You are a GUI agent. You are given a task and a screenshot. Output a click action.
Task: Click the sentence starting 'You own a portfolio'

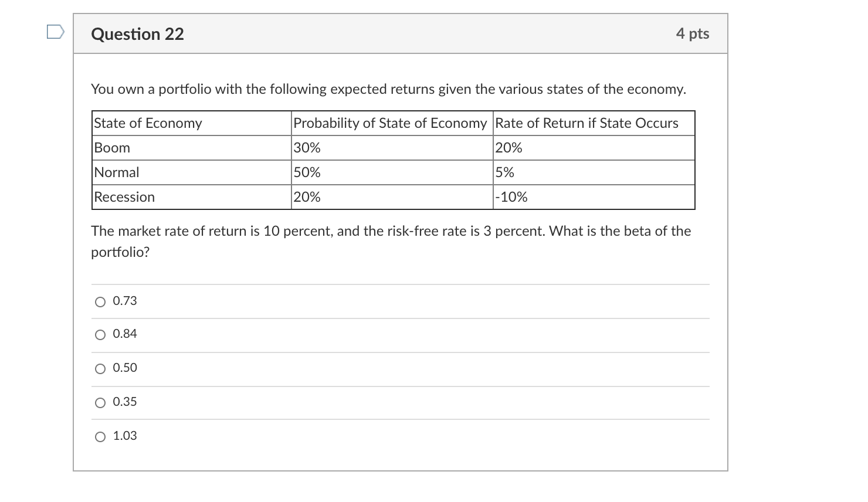pyautogui.click(x=388, y=89)
